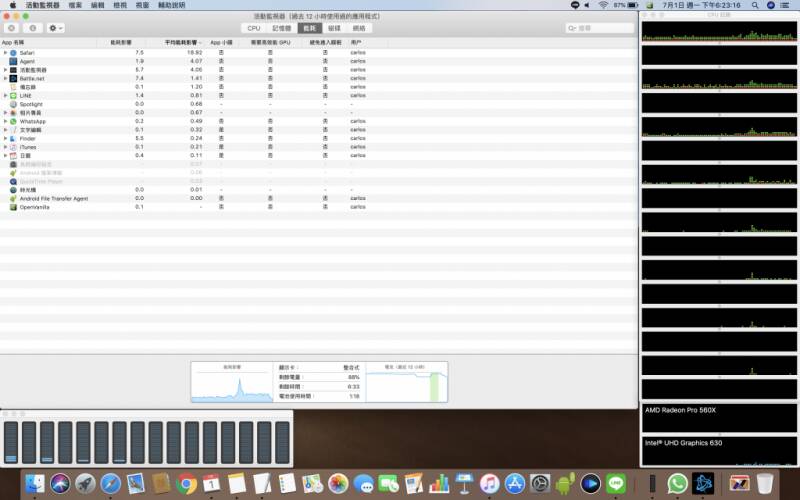
Task: Click the quit process (X) toolbar button
Action: pyautogui.click(x=11, y=28)
